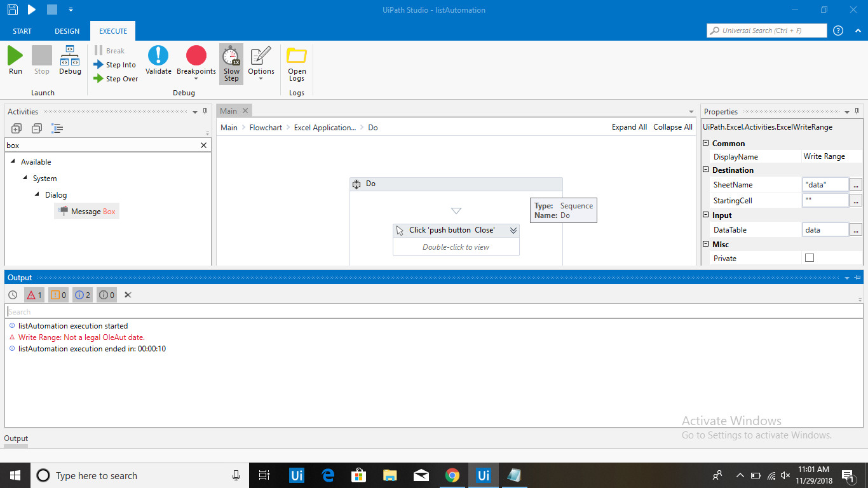Click the Stop button in Launch group
The height and width of the screenshot is (488, 868).
[42, 60]
